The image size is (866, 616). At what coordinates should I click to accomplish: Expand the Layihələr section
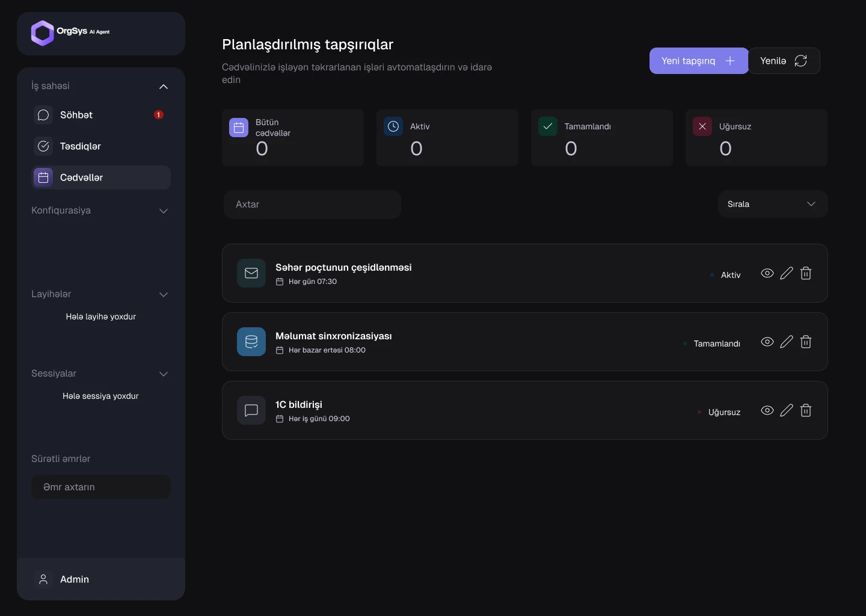click(x=163, y=295)
